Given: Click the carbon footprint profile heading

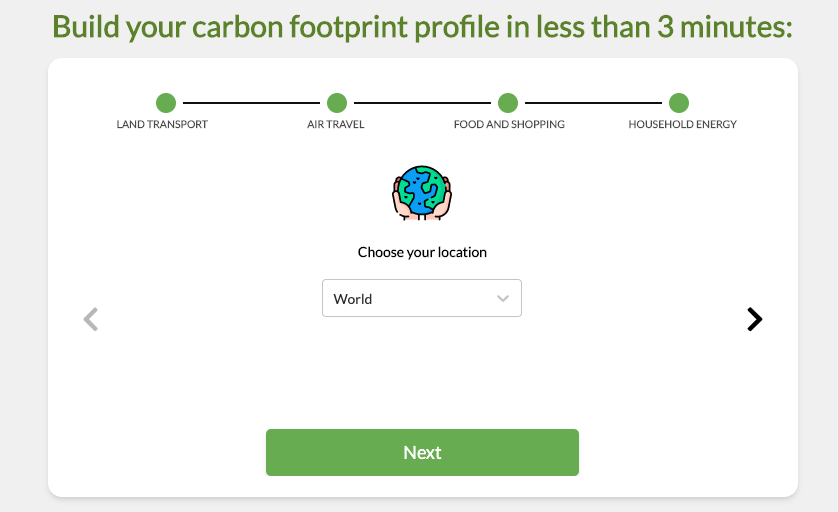Looking at the screenshot, I should coord(422,27).
